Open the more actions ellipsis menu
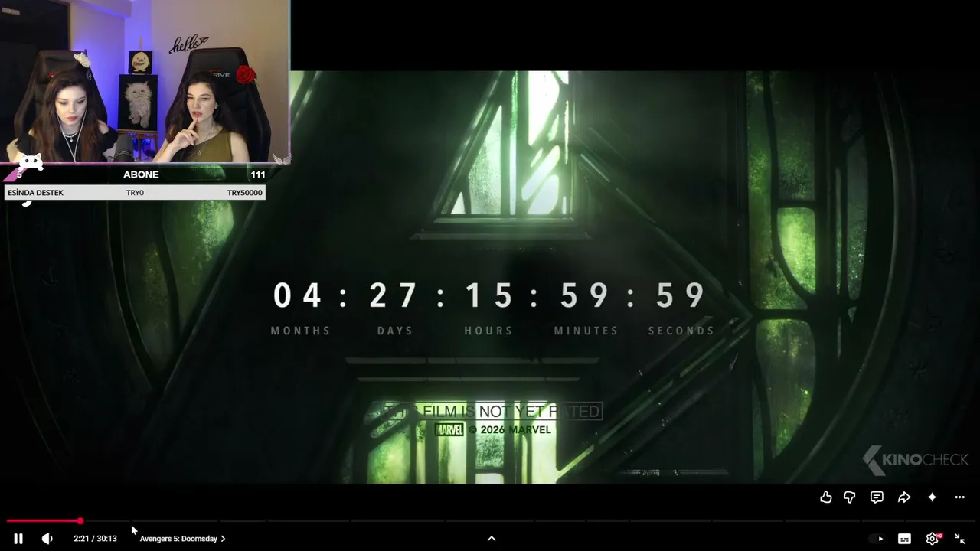The width and height of the screenshot is (980, 551). [x=959, y=497]
